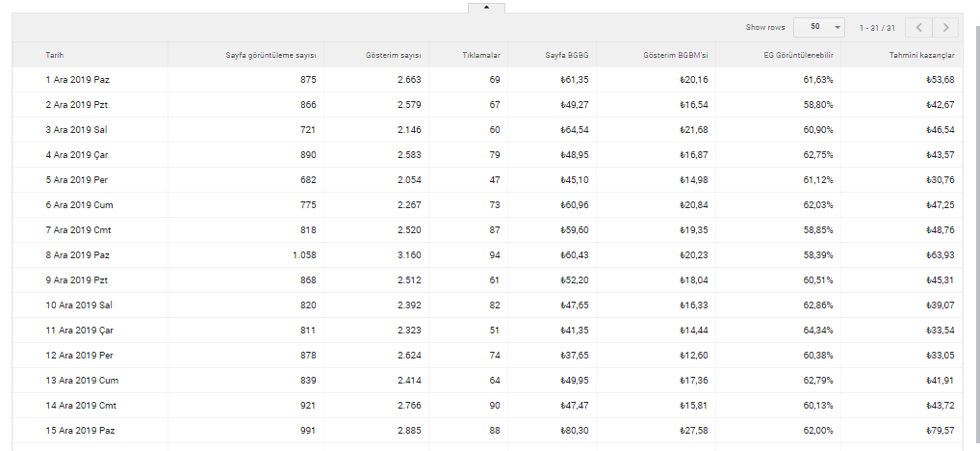Sort by Sayfa görüntüleme sayısı column
The width and height of the screenshot is (980, 451).
click(271, 55)
